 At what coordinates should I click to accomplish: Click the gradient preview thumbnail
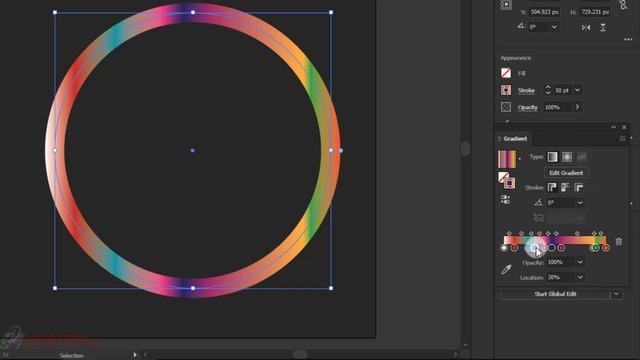tap(507, 159)
